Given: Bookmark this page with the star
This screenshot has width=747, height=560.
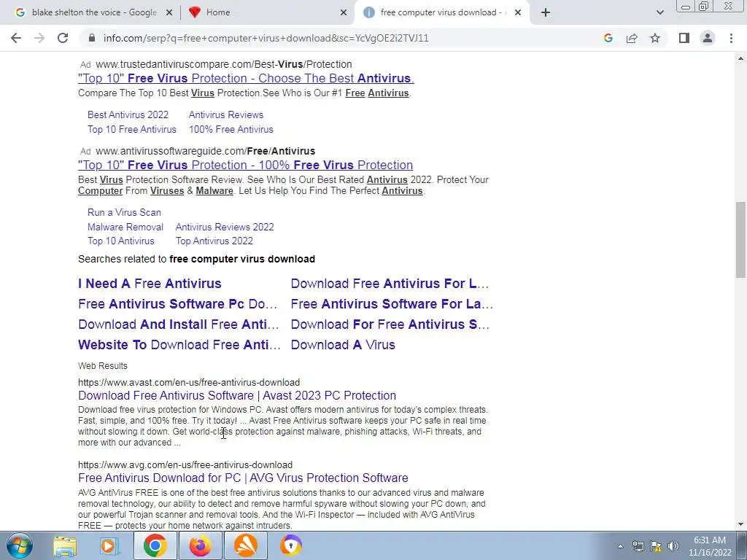Looking at the screenshot, I should coord(655,38).
